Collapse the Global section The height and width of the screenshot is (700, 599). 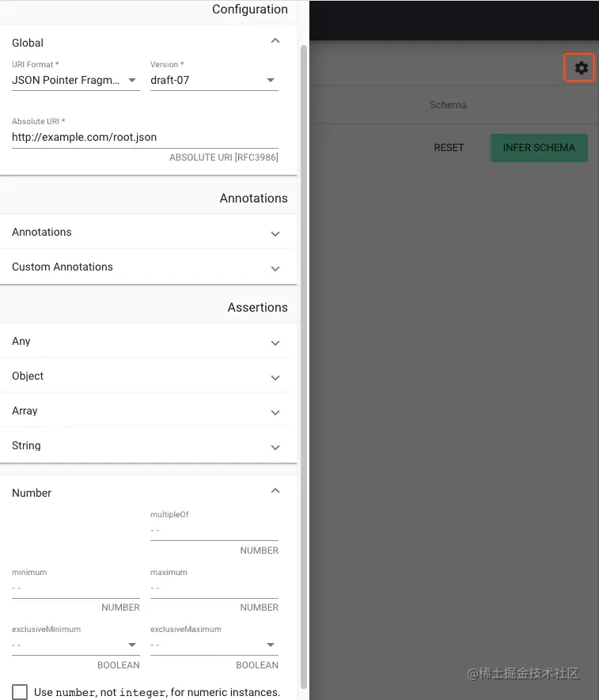[x=275, y=41]
